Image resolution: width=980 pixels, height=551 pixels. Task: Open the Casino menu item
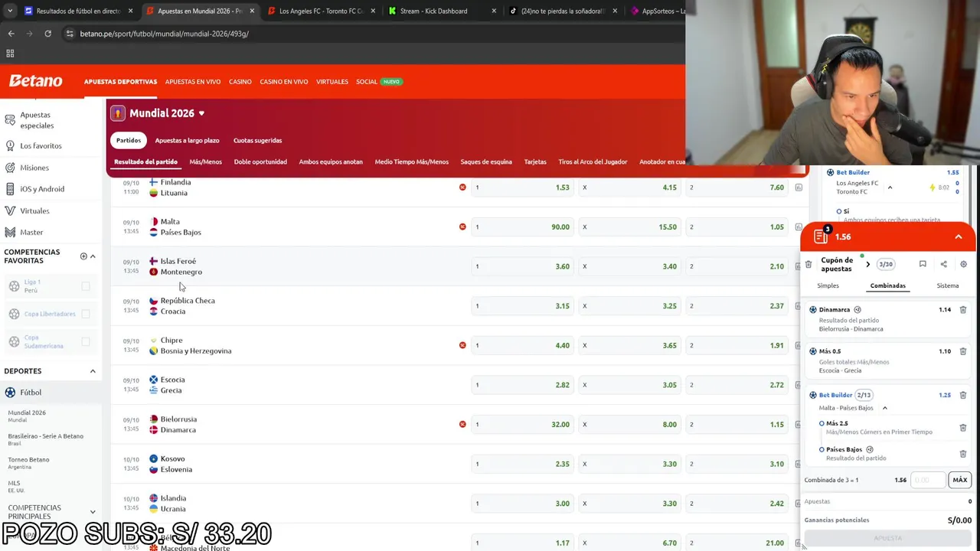click(240, 82)
